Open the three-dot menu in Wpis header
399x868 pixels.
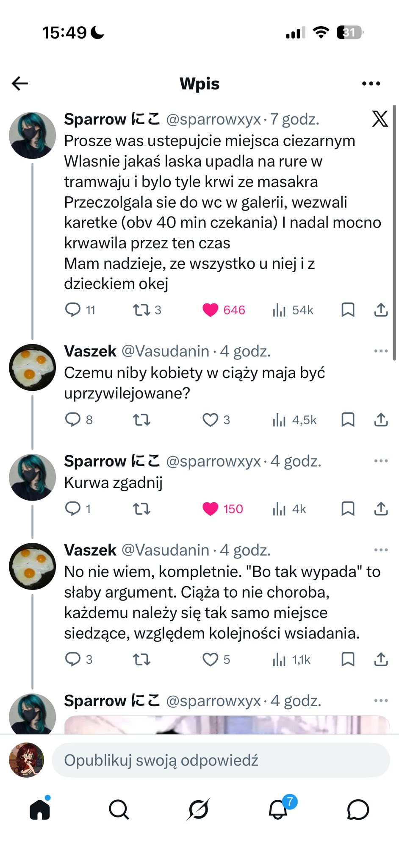coord(371,83)
